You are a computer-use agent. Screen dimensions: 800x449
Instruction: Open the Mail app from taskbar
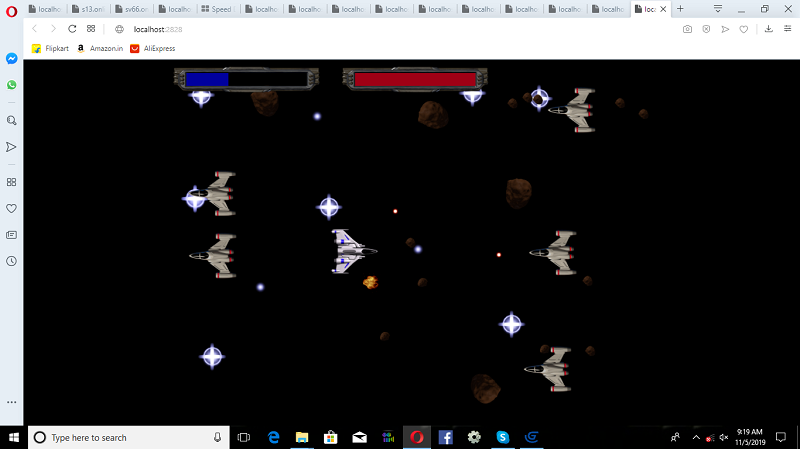359,437
